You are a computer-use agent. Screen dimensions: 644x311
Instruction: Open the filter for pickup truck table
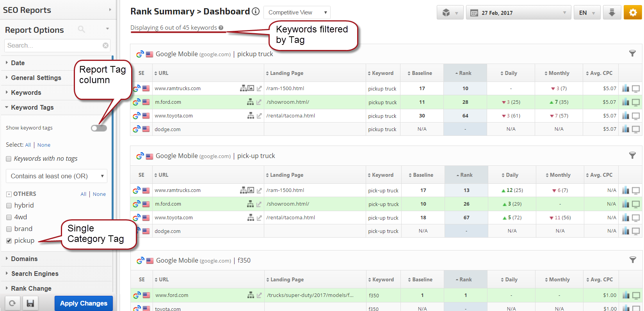coord(632,53)
